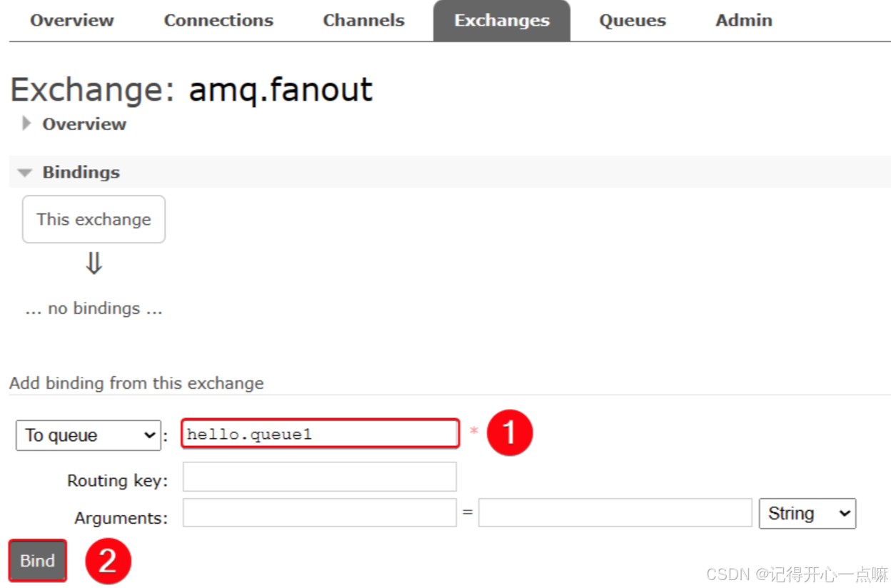Click the Arguments value input field
The width and height of the screenshot is (891, 588).
[x=615, y=512]
